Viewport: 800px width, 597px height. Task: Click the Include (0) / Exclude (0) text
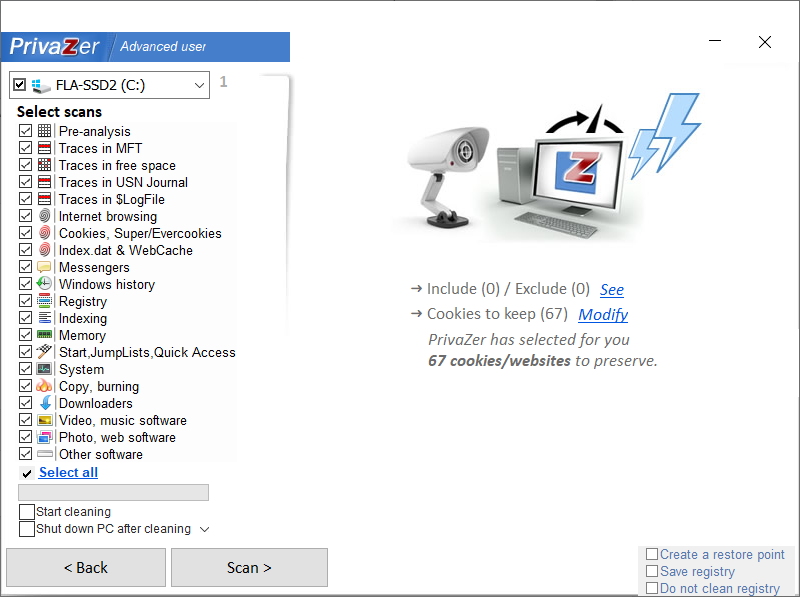(508, 289)
